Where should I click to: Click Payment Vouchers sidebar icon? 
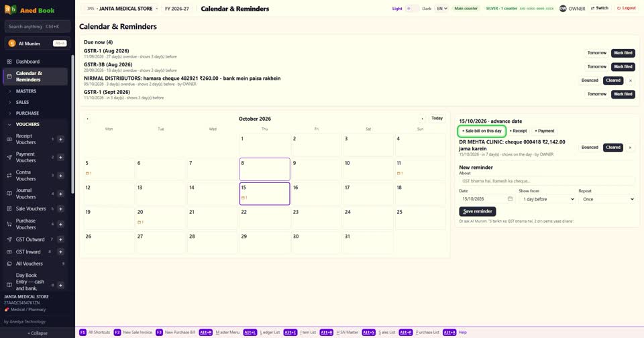pos(9,158)
